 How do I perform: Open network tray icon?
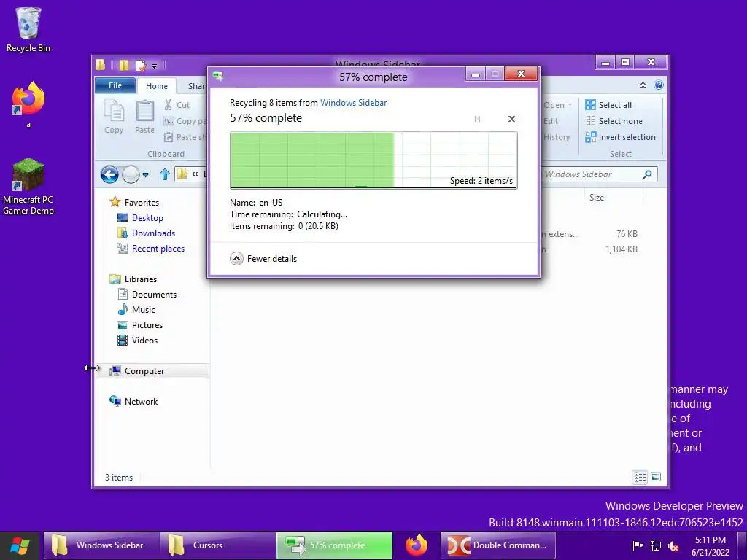[656, 545]
